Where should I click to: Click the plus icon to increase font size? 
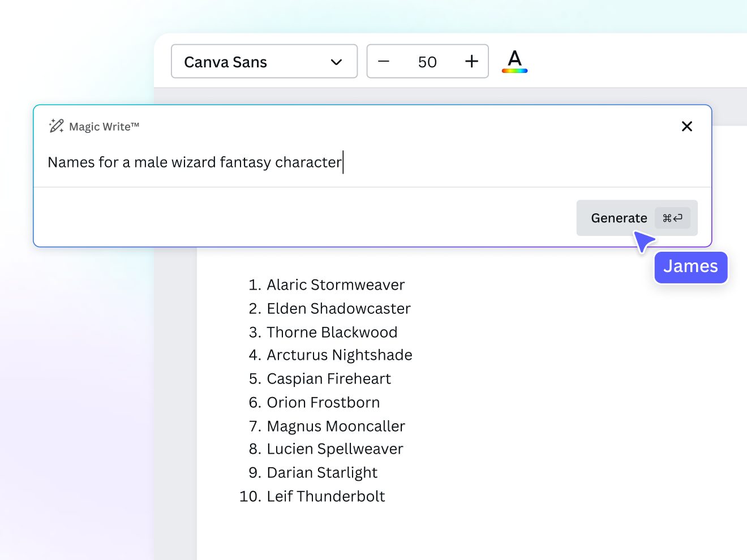click(x=471, y=61)
